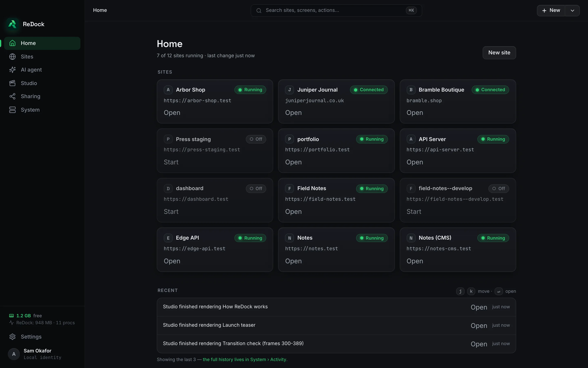This screenshot has width=588, height=368.
Task: Click the juniperjournal.co.uk domain text
Action: (x=314, y=101)
